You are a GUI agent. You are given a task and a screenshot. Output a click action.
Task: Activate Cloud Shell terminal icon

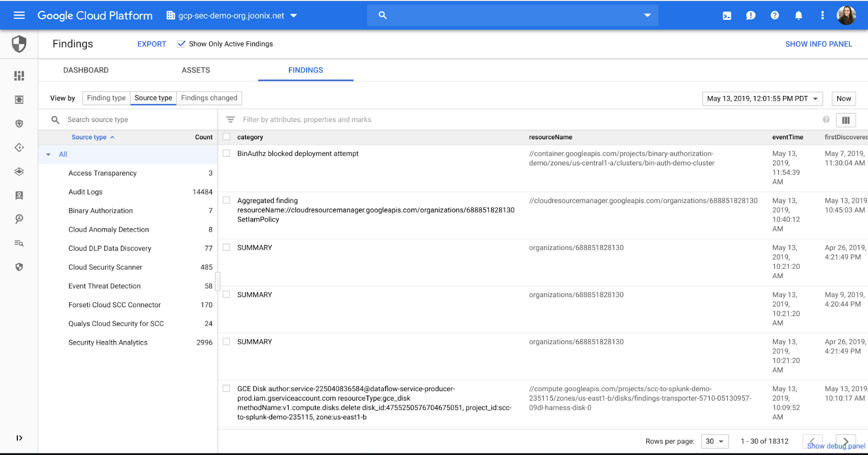(x=727, y=16)
